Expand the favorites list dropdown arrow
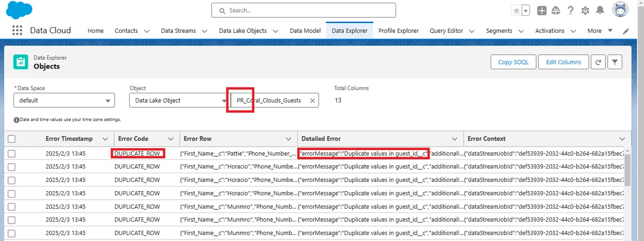This screenshot has height=241, width=644. (525, 10)
